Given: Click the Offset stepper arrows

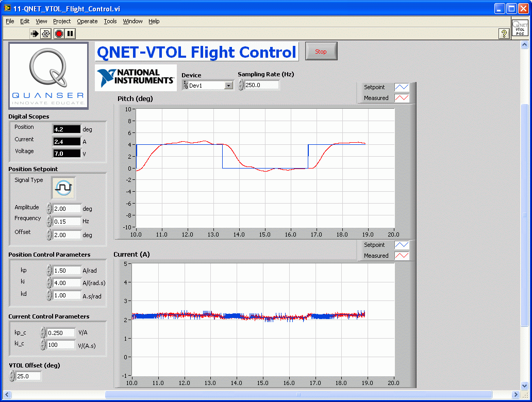Looking at the screenshot, I should tap(49, 234).
